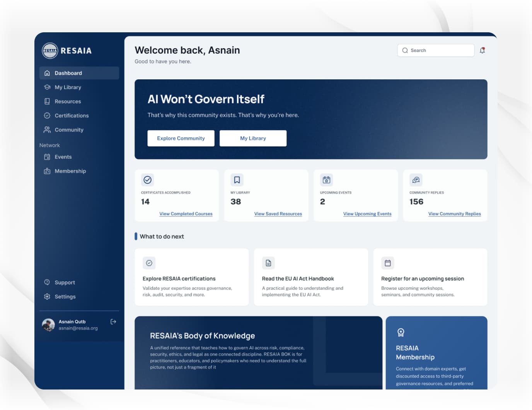Click the Upcoming Events calendar-star icon

click(x=327, y=180)
